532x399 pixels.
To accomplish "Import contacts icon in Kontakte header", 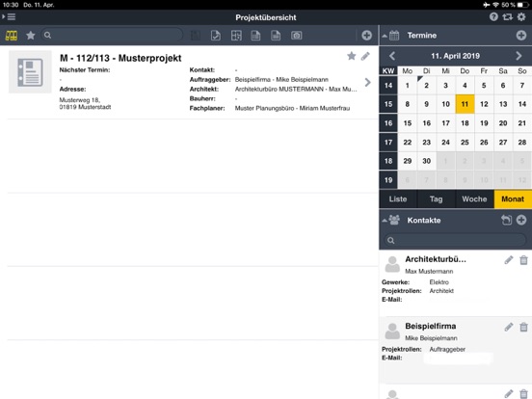I will 506,220.
